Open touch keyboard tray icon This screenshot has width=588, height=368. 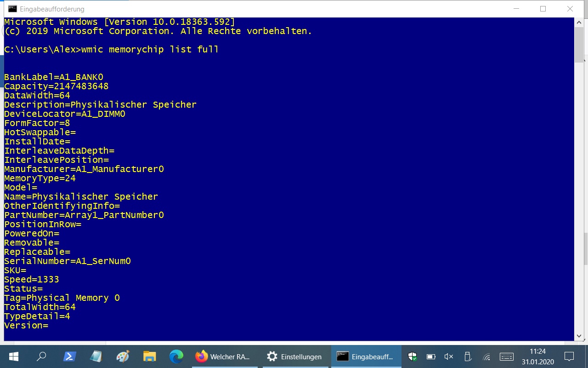click(x=507, y=356)
